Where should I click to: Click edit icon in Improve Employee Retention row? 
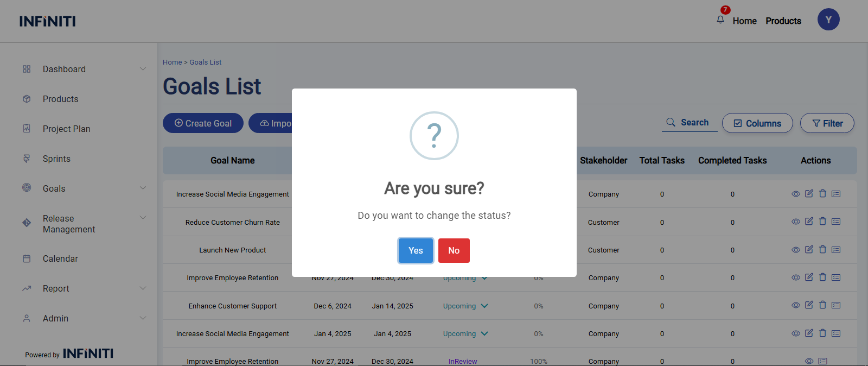[x=809, y=277]
